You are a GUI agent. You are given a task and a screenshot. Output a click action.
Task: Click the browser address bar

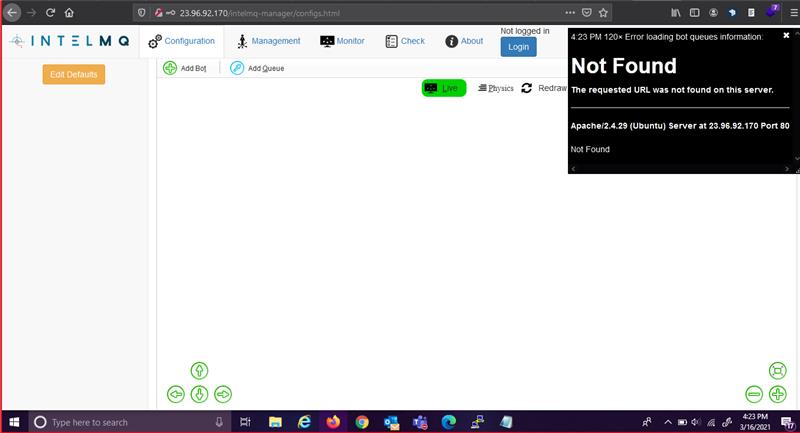click(350, 13)
